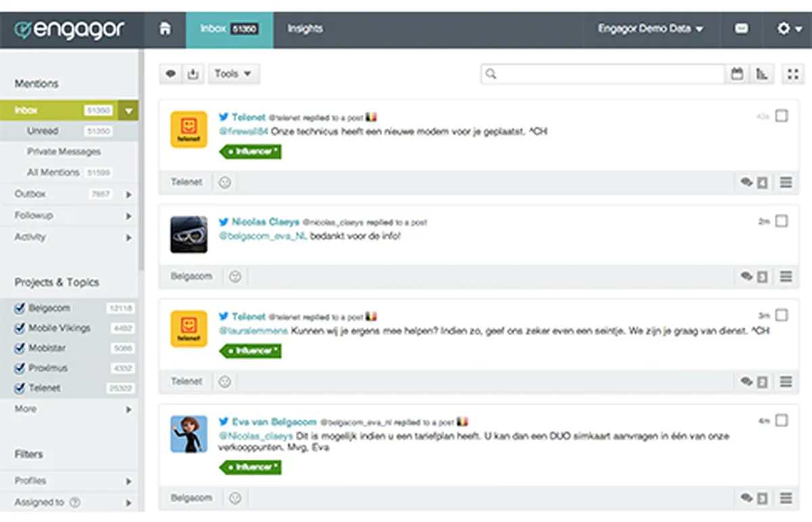812x522 pixels.
Task: Open the actions menu icon on first Telenet mention
Action: 786,182
